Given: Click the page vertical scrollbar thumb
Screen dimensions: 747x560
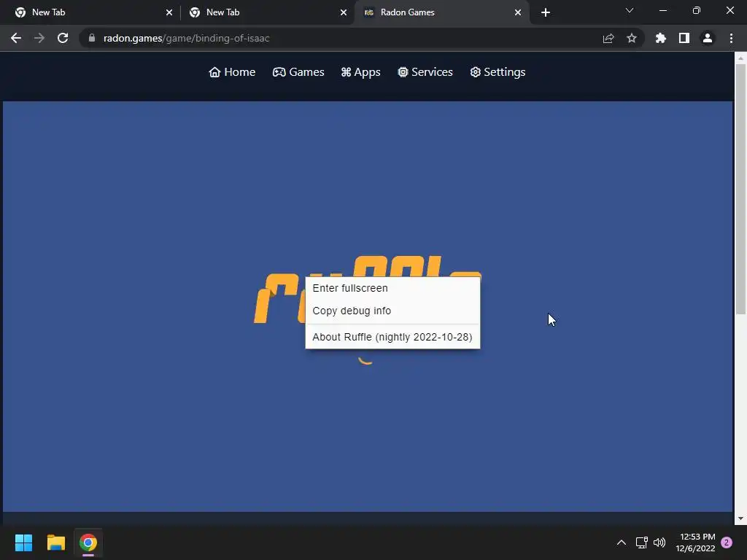Looking at the screenshot, I should click(x=740, y=189).
